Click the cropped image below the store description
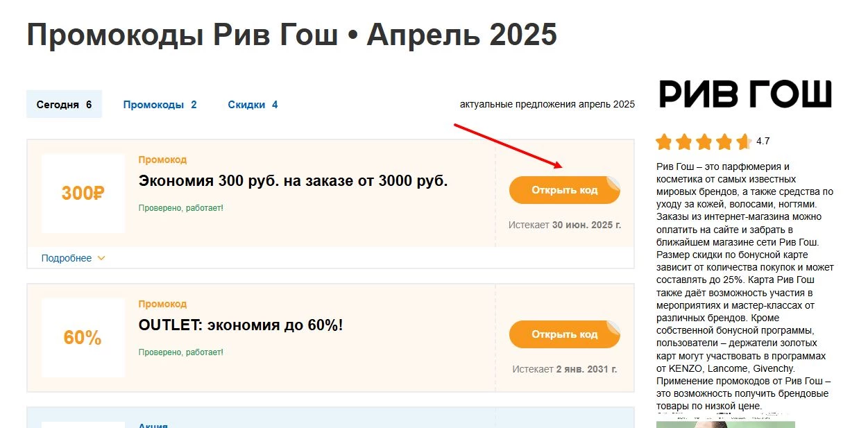 click(x=725, y=424)
